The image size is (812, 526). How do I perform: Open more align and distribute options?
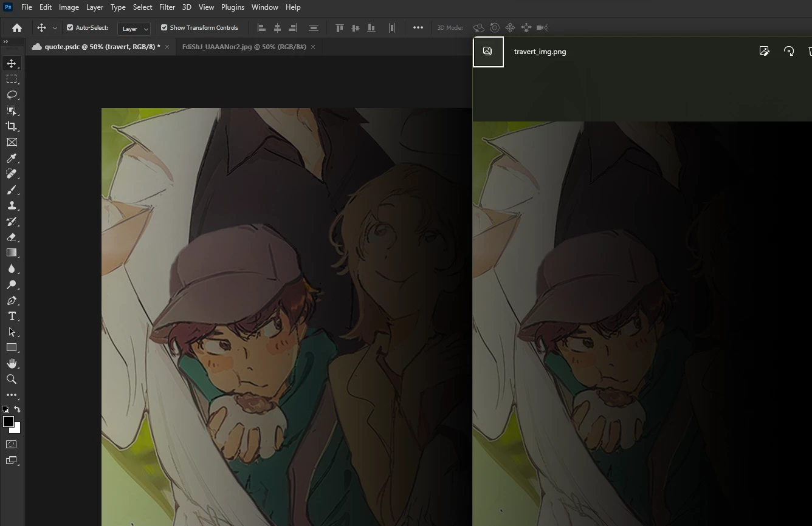click(x=418, y=28)
